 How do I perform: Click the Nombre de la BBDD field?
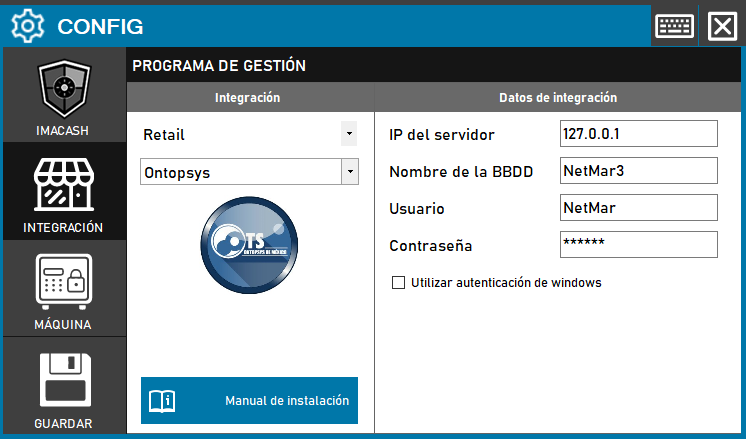click(x=639, y=171)
